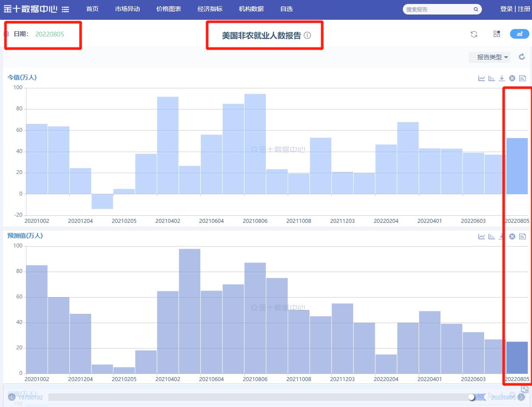
Task: Switch to the grid layout view icon
Action: tap(497, 34)
